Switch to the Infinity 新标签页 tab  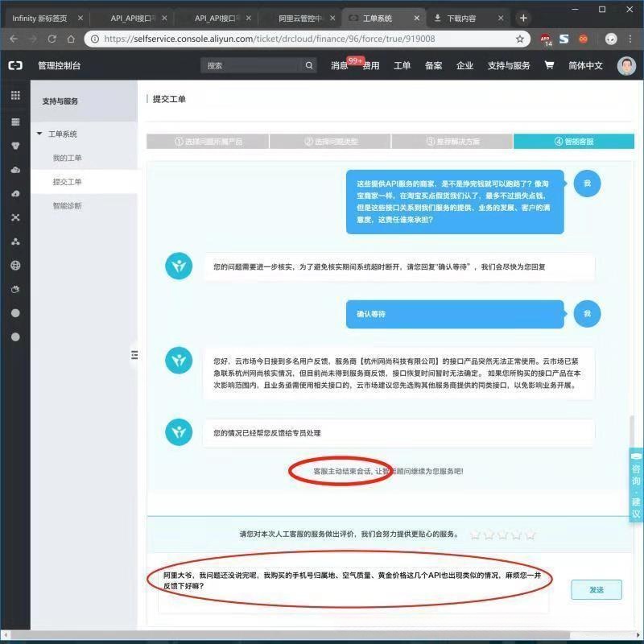pos(39,19)
